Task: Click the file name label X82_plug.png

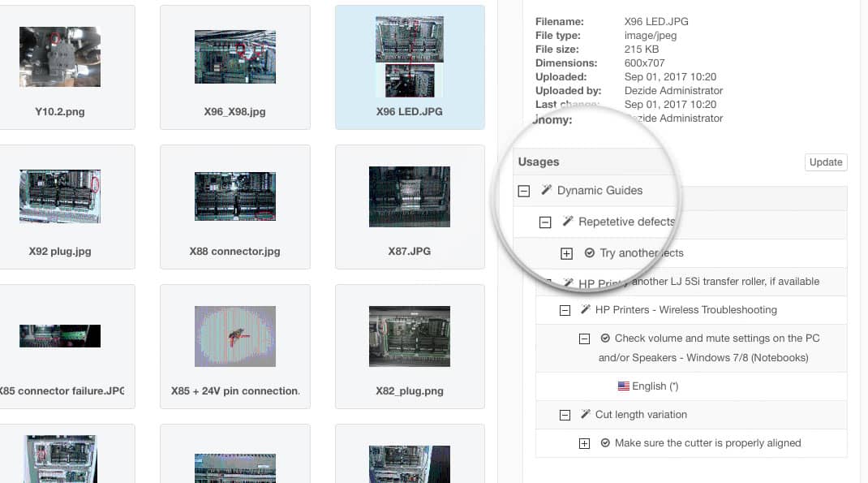Action: click(x=410, y=390)
